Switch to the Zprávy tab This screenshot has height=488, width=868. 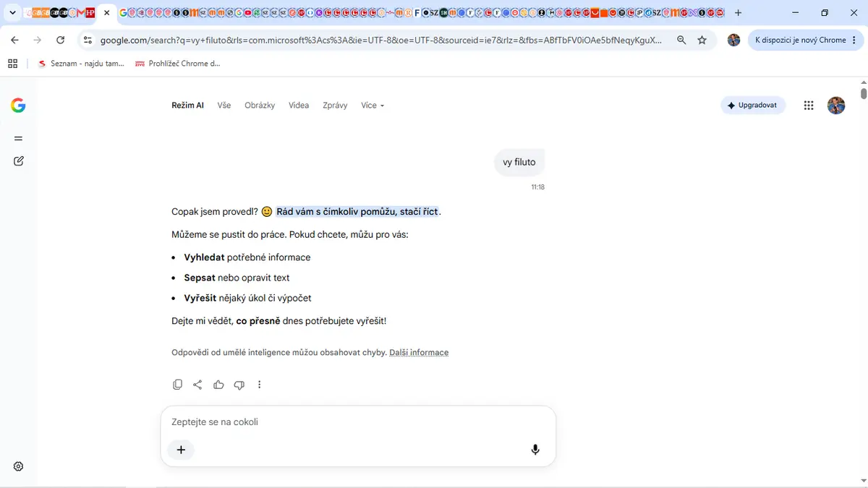click(335, 106)
